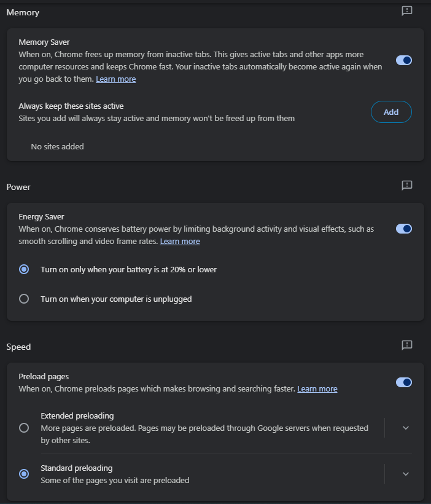This screenshot has width=431, height=504.
Task: Select battery at 20% or lower option
Action: pyautogui.click(x=24, y=269)
